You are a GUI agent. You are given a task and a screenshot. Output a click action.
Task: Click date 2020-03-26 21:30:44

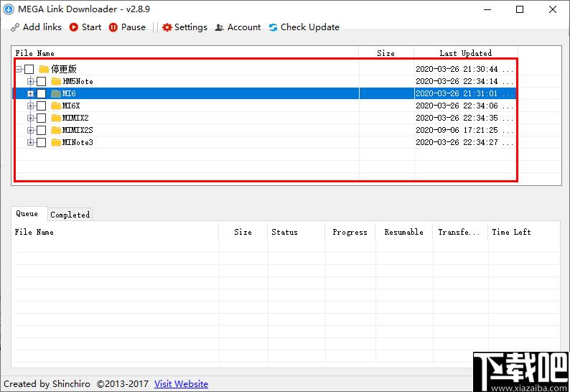(457, 69)
